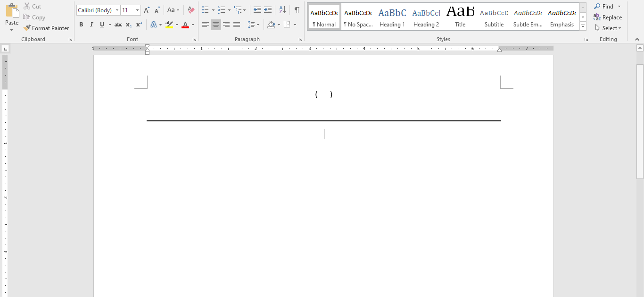Click the ruler tab stop selector
The width and height of the screenshot is (644, 297).
(x=5, y=49)
